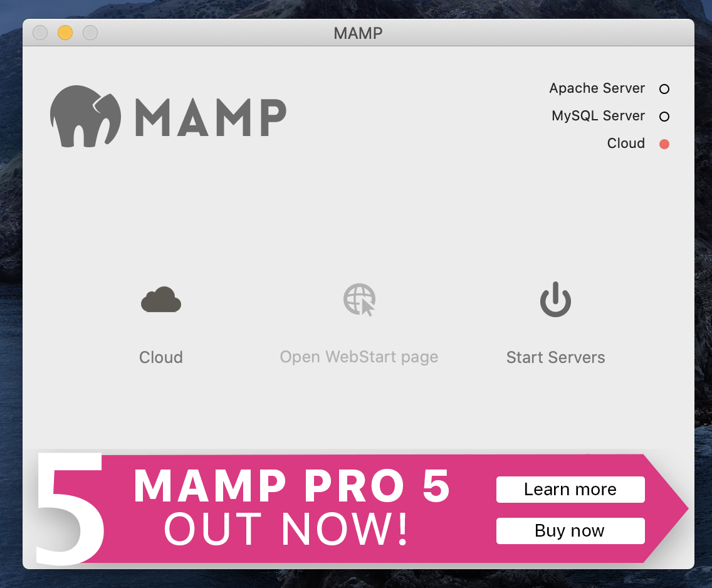The width and height of the screenshot is (712, 588).
Task: Click the globe WebStart page icon
Action: 359,300
